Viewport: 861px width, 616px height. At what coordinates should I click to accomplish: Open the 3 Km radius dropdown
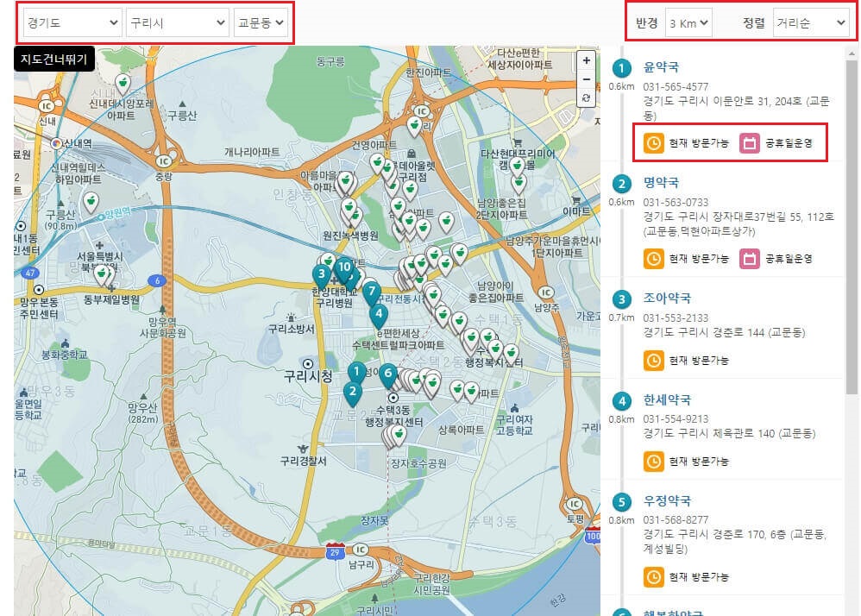pyautogui.click(x=688, y=23)
